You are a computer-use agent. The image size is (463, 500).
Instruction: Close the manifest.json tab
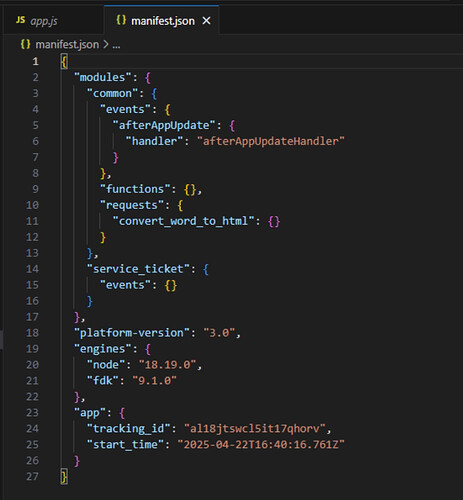[x=207, y=21]
